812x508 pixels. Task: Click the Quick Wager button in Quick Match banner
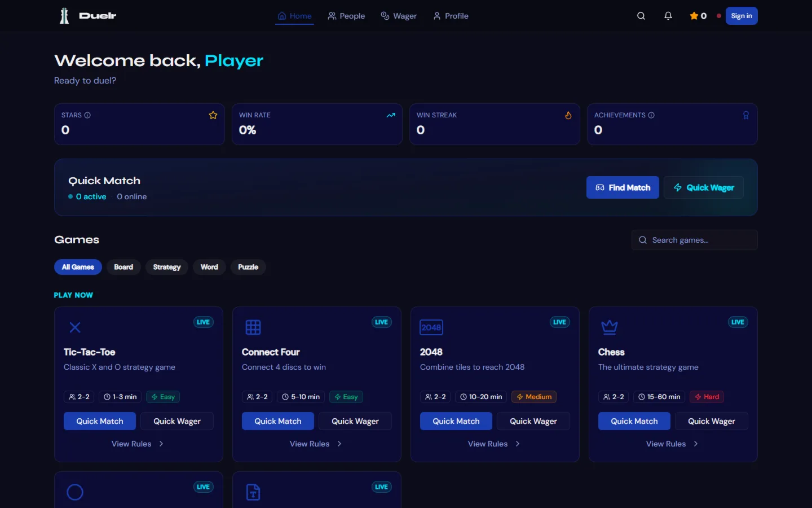pos(704,187)
